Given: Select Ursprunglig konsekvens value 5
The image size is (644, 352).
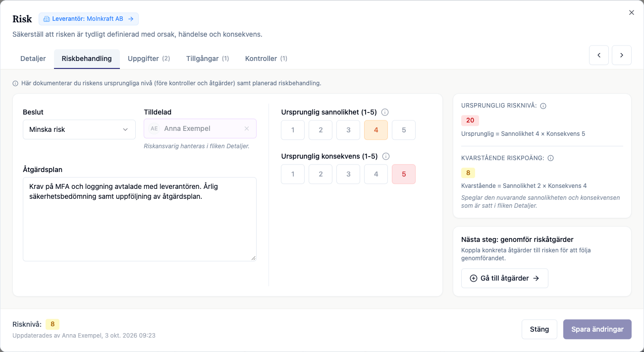Looking at the screenshot, I should (x=404, y=174).
